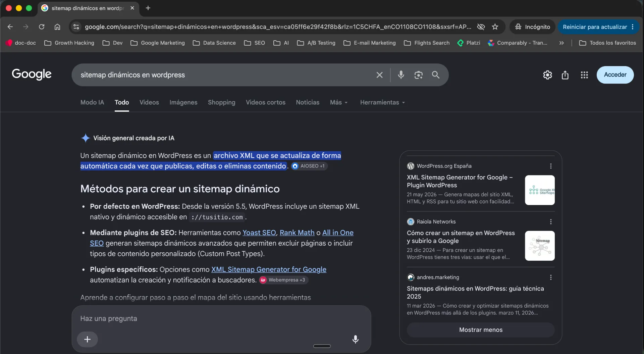Viewport: 644px width, 354px height.
Task: Go back with the browser back arrow
Action: pyautogui.click(x=10, y=27)
